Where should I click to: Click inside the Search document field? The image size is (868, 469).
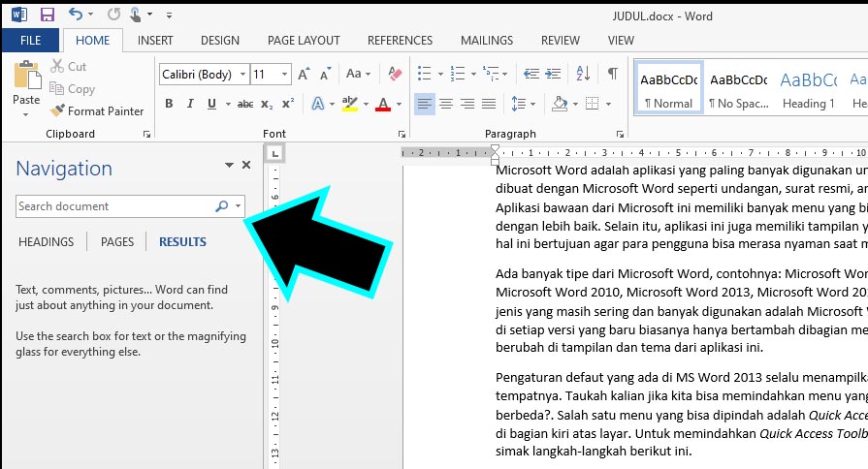coord(112,206)
